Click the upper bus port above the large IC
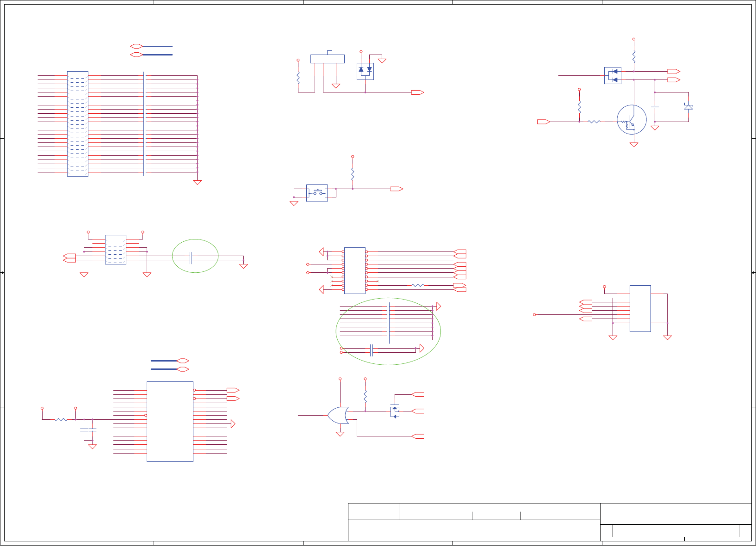 pyautogui.click(x=183, y=361)
